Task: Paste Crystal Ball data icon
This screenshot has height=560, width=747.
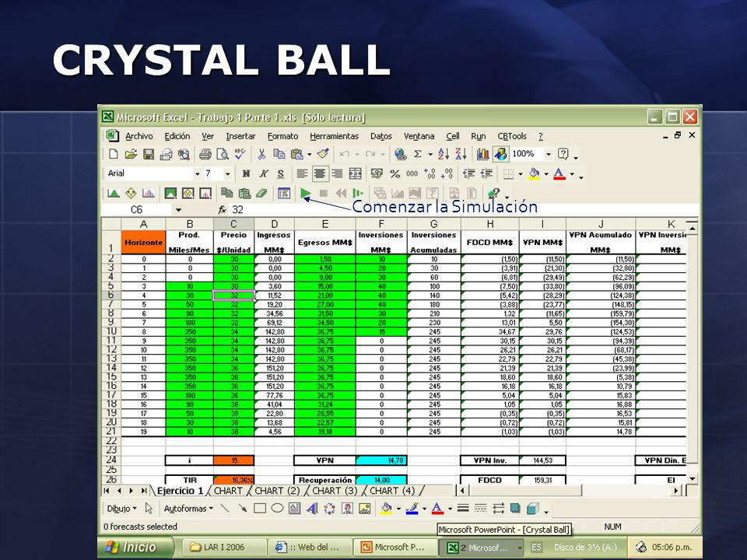Action: [x=244, y=194]
